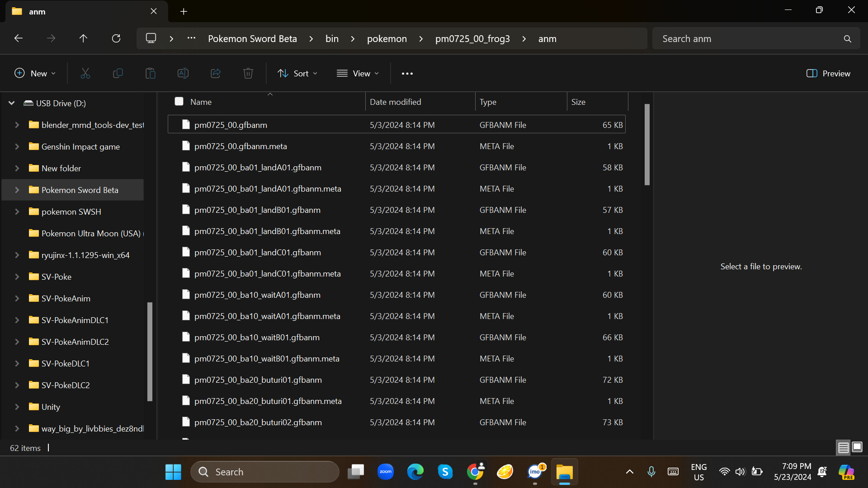Click the Delete trash icon

[248, 73]
